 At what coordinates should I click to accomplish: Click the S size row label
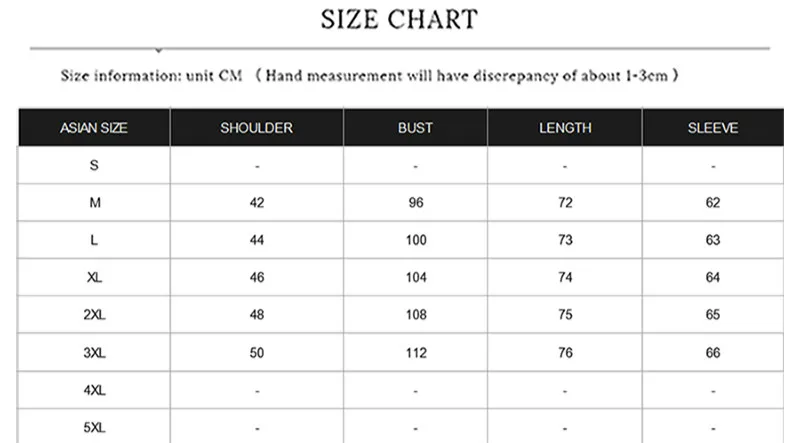[94, 165]
